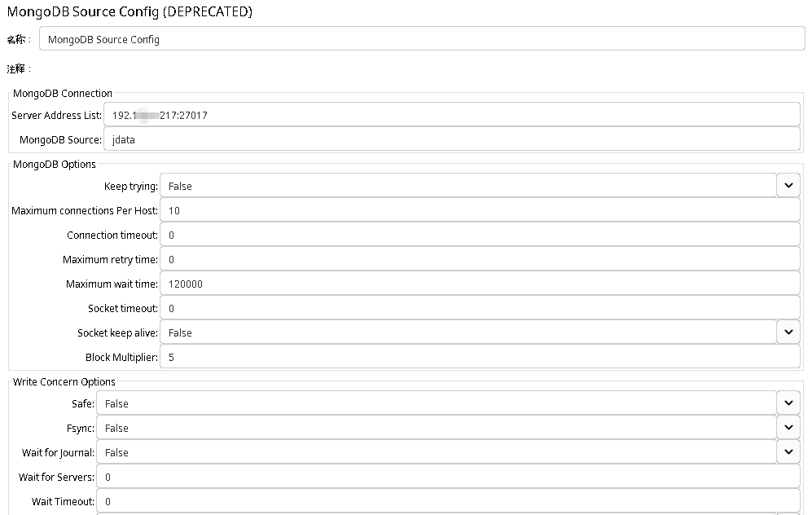812x515 pixels.
Task: Click the 注释 comment label area
Action: [x=15, y=68]
